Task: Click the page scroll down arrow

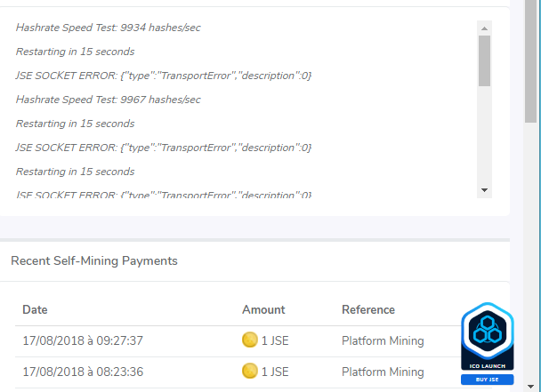Action: point(530,387)
